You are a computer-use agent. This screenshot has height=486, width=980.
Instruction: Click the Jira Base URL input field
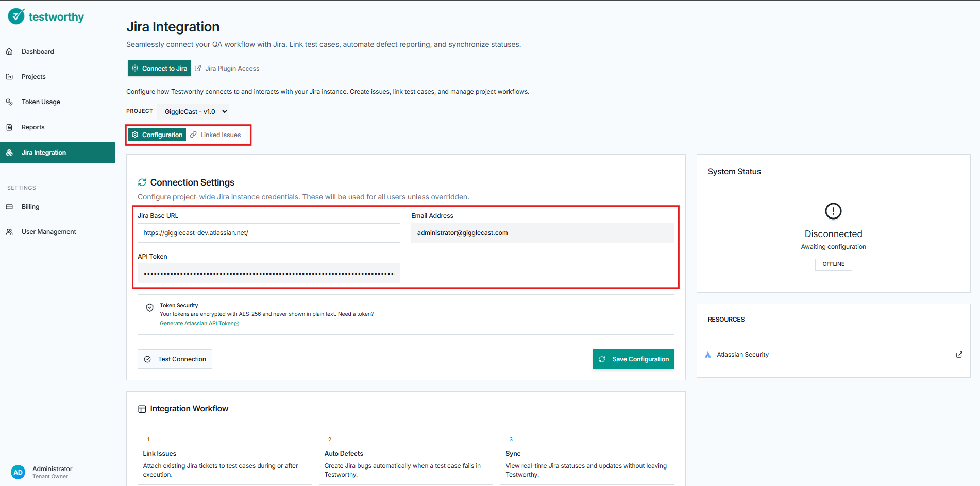pyautogui.click(x=269, y=233)
